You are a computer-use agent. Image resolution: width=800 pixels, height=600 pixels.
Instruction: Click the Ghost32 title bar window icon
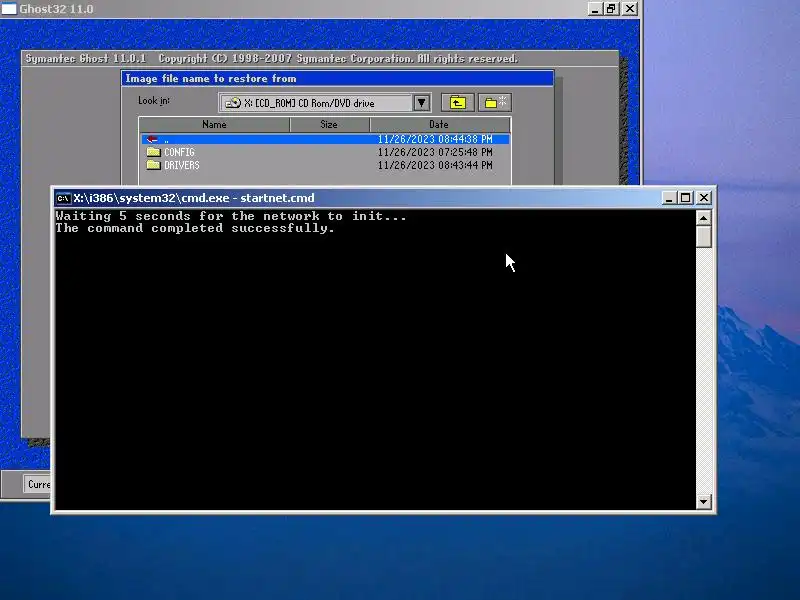click(9, 9)
